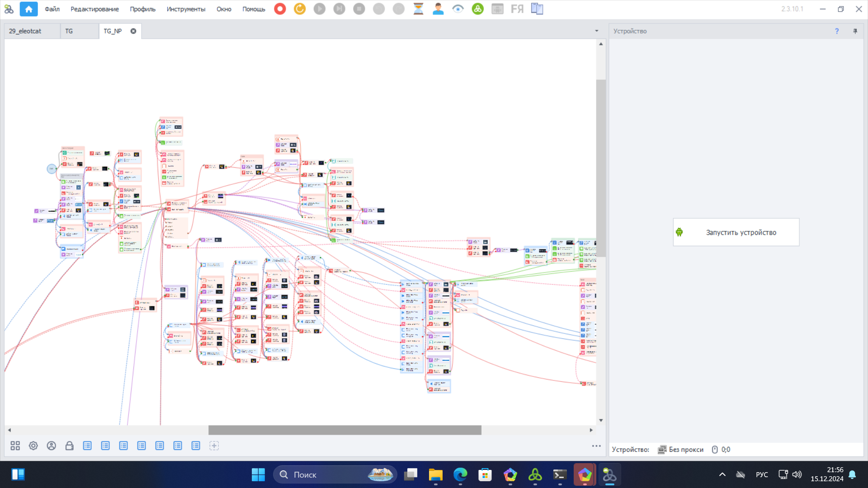Open the Инструменты menu

[186, 9]
